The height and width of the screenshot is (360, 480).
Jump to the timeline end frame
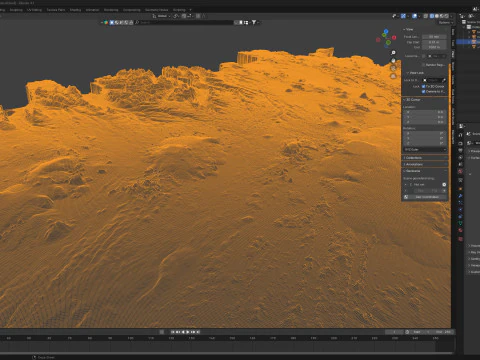pyautogui.click(x=198, y=332)
